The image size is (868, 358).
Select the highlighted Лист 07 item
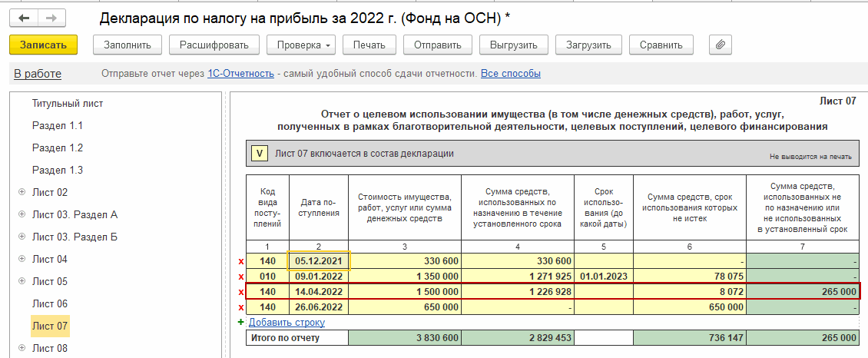pos(50,326)
